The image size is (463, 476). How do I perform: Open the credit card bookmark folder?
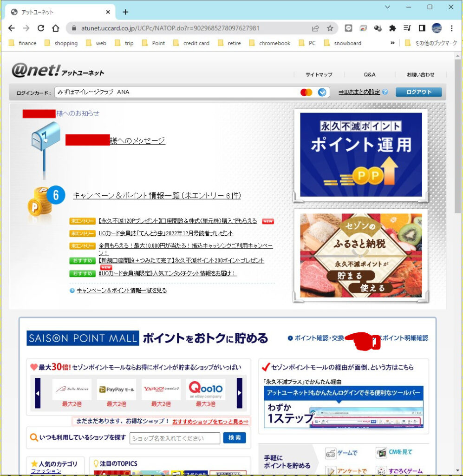tap(191, 43)
